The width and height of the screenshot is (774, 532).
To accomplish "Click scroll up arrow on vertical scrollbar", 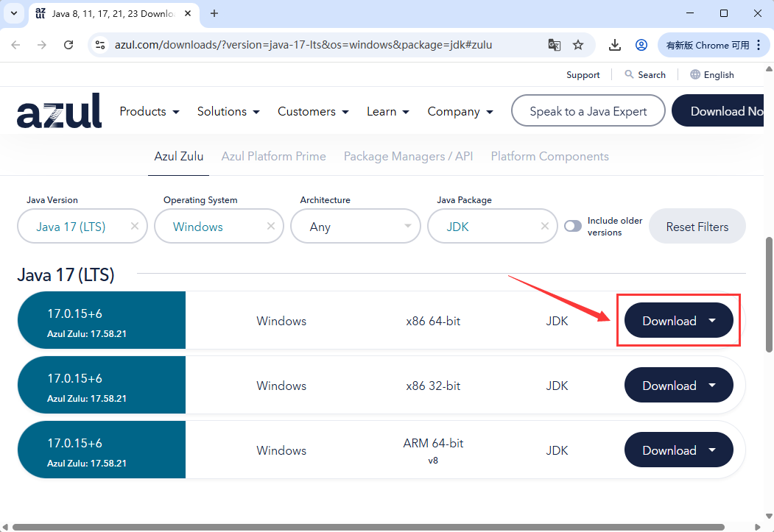I will [x=769, y=68].
